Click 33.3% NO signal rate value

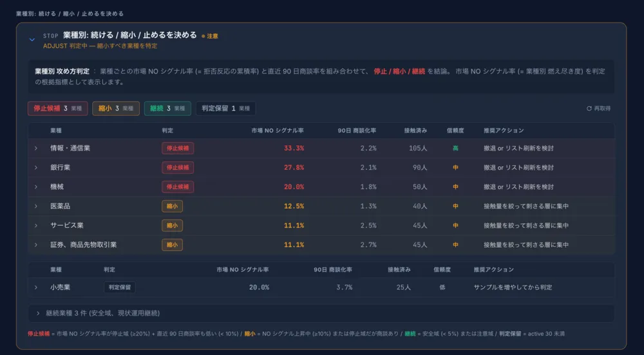point(294,149)
